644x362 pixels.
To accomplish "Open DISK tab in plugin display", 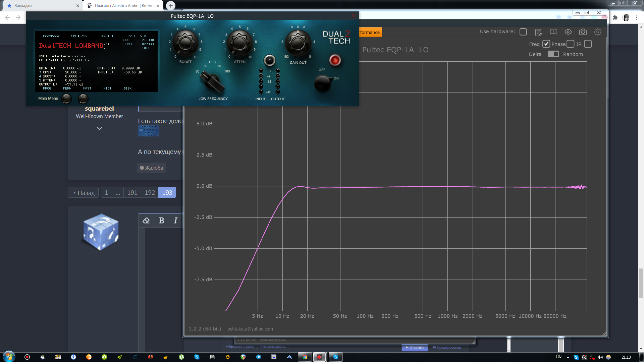I will (x=127, y=88).
